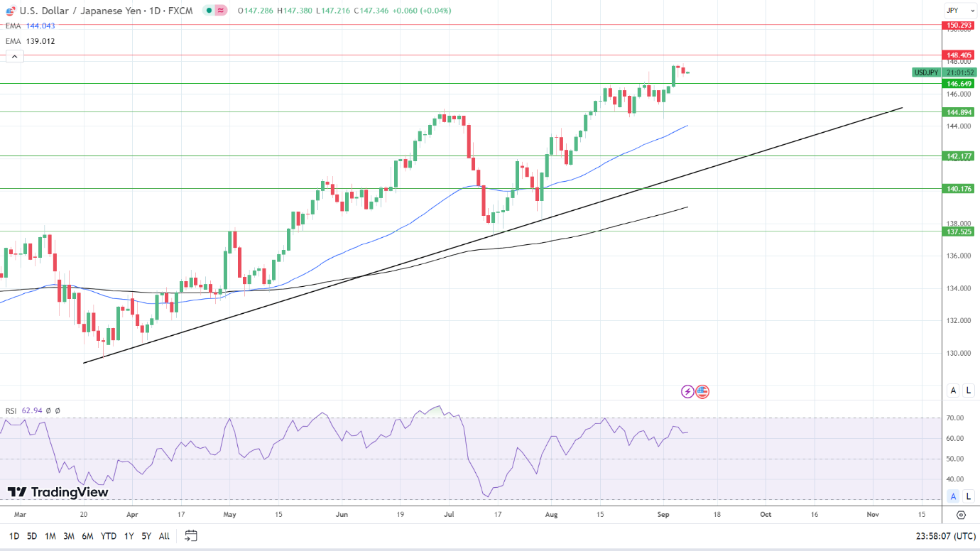Click the EMA 144.043 indicator legend
Image resolution: width=980 pixels, height=551 pixels.
pos(31,26)
